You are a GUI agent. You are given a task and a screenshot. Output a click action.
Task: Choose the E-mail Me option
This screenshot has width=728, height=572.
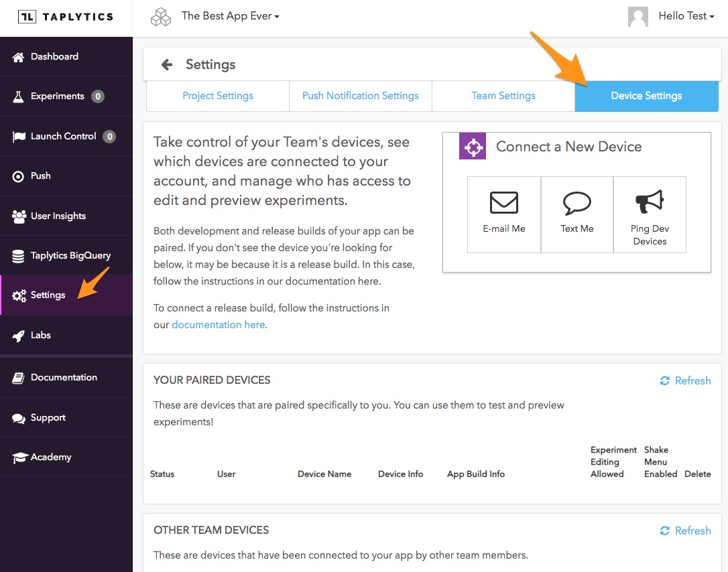pyautogui.click(x=503, y=214)
